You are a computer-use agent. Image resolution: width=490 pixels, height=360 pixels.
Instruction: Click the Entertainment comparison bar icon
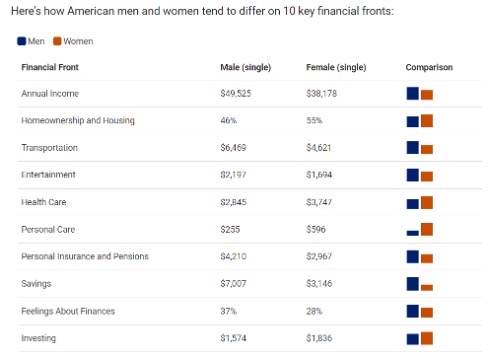coord(420,175)
